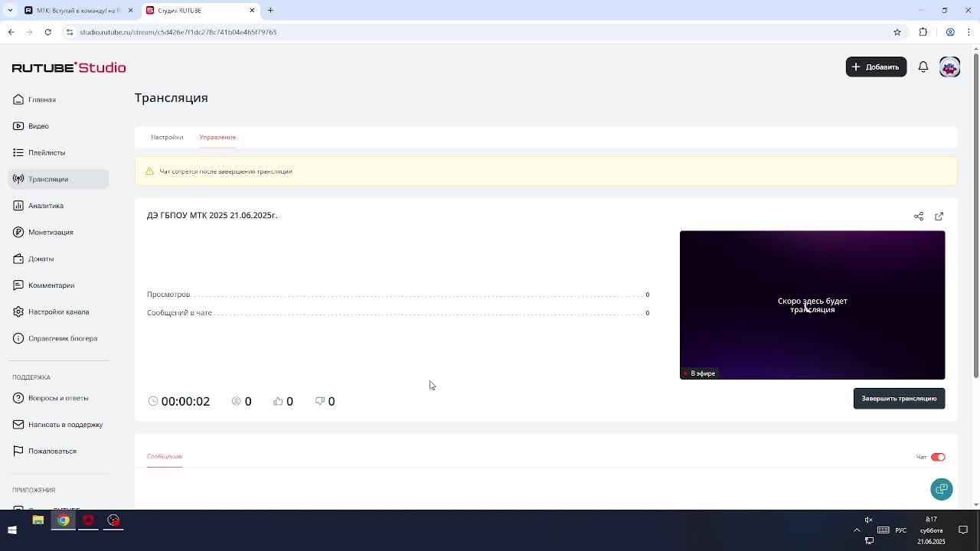
Task: Go back in the browser
Action: (11, 32)
